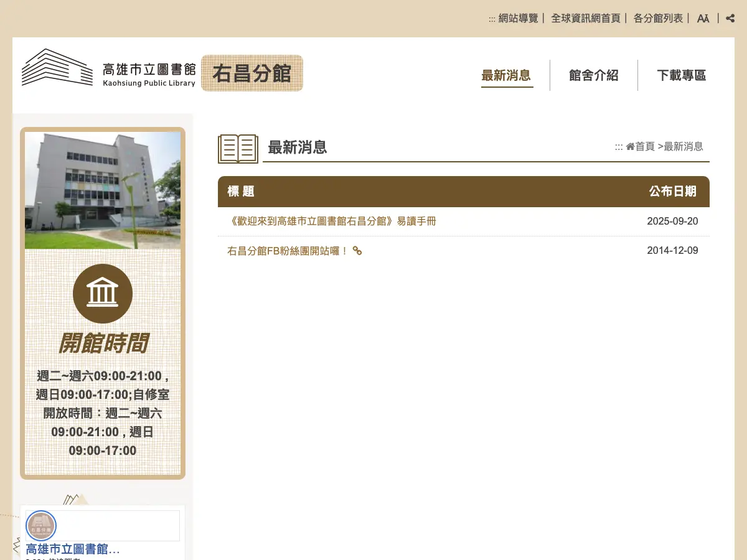Click the ::: accesskey marker in top bar
The width and height of the screenshot is (747, 560).
click(x=492, y=19)
